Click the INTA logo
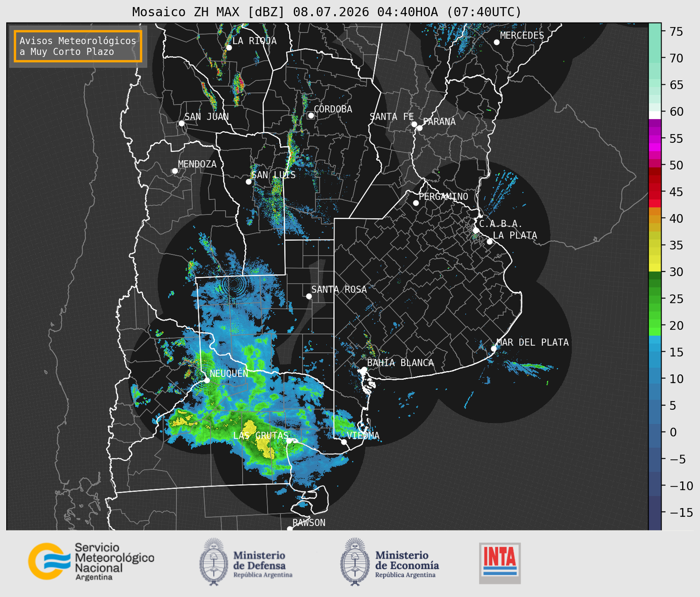Image resolution: width=700 pixels, height=597 pixels. (x=500, y=563)
